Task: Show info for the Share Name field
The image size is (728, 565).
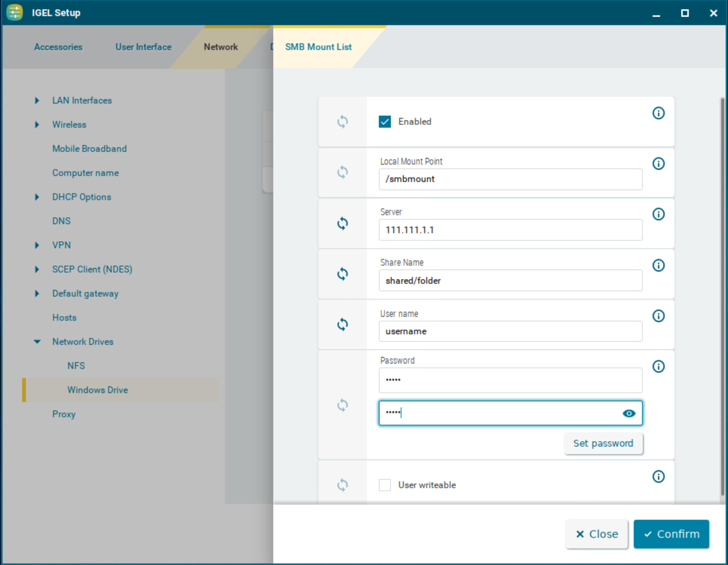Action: click(658, 265)
